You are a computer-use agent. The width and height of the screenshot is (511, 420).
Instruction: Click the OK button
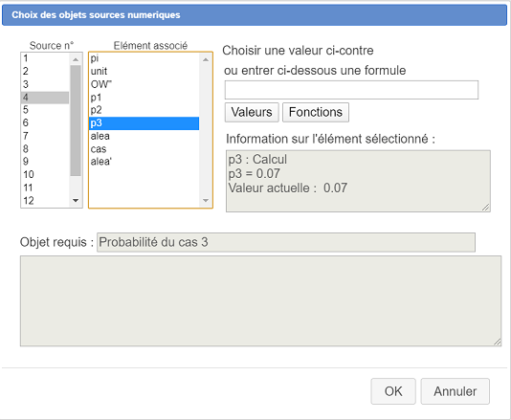[393, 391]
